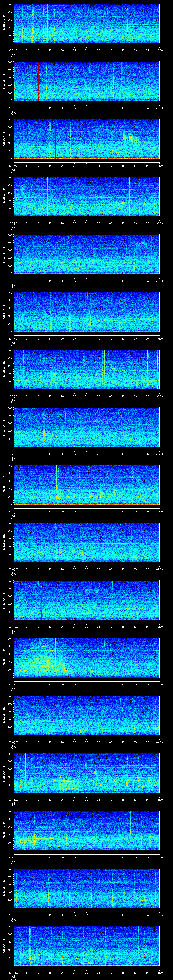Image resolution: width=173 pixels, height=980 pixels.
Task: Click the 36:00 end time label
Action: pos(159,281)
